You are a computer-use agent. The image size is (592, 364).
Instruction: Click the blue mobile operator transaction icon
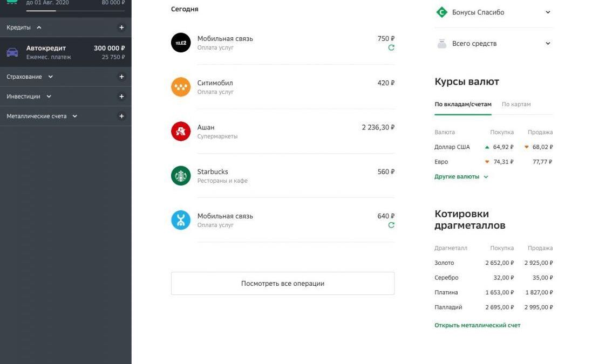tap(180, 219)
